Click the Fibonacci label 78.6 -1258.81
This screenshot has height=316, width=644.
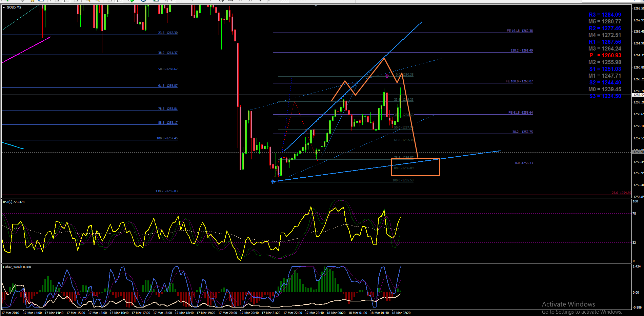tap(168, 109)
